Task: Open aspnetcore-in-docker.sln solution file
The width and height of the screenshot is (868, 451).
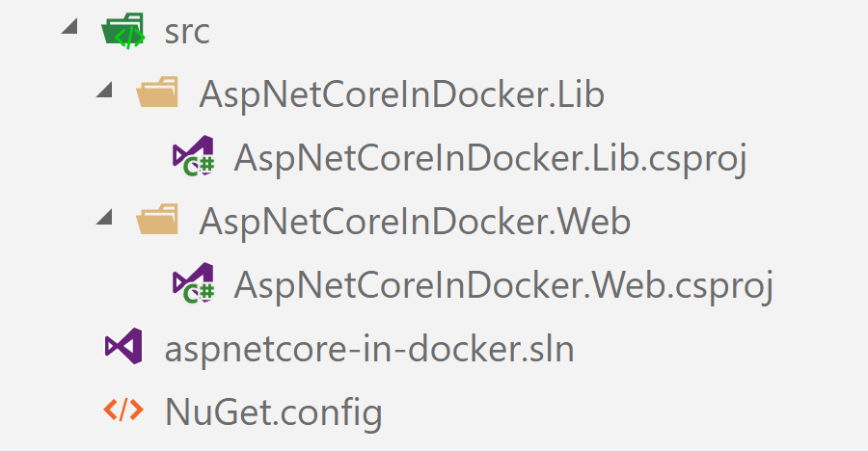Action: click(x=369, y=350)
